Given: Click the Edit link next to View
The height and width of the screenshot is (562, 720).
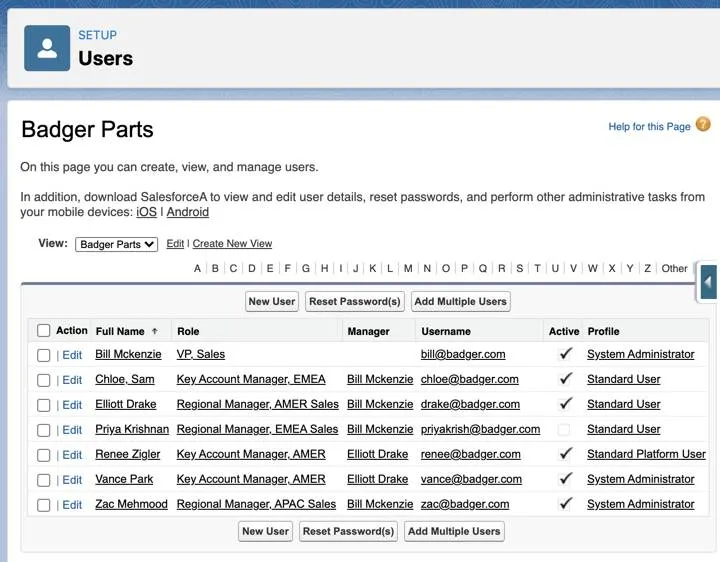Looking at the screenshot, I should coord(175,243).
